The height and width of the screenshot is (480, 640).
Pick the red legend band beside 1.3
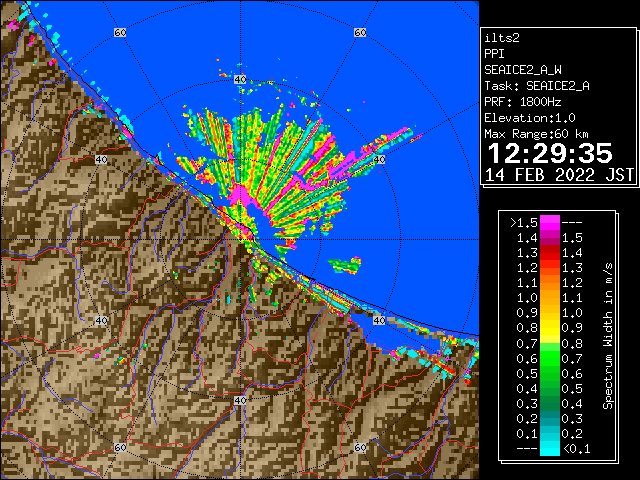coord(550,253)
